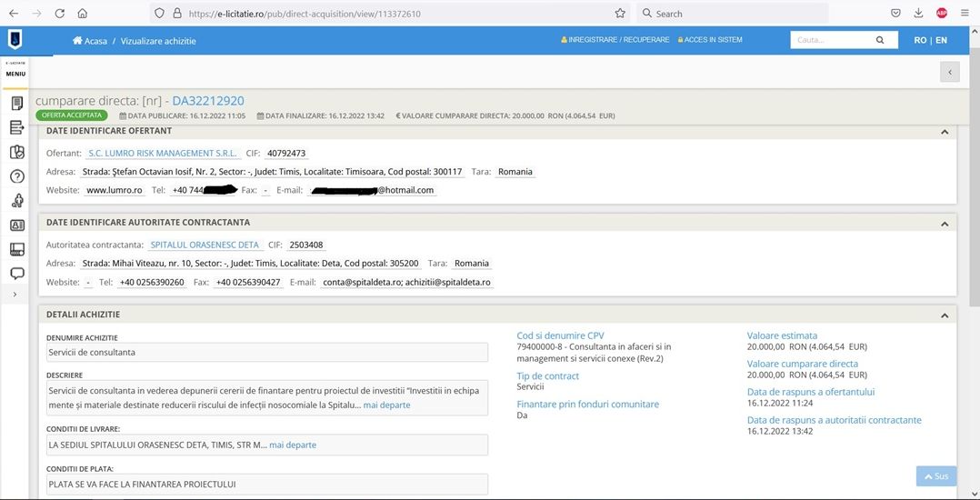The image size is (980, 500).
Task: Collapse panel with top-right left-chevron button
Action: pyautogui.click(x=949, y=73)
